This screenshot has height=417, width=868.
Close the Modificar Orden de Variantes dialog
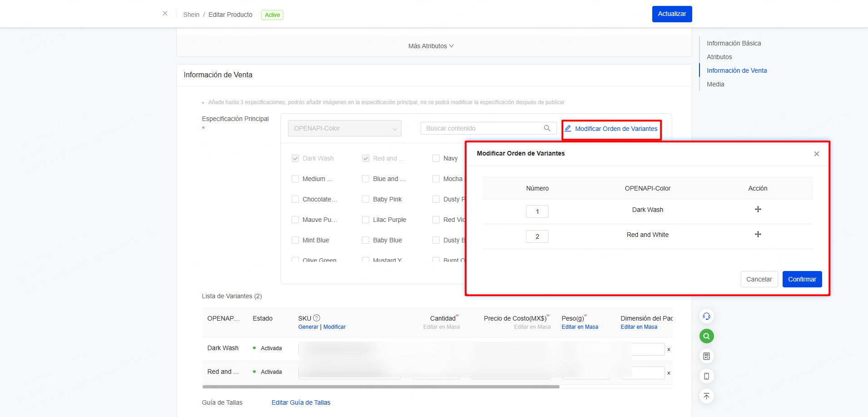(x=816, y=154)
